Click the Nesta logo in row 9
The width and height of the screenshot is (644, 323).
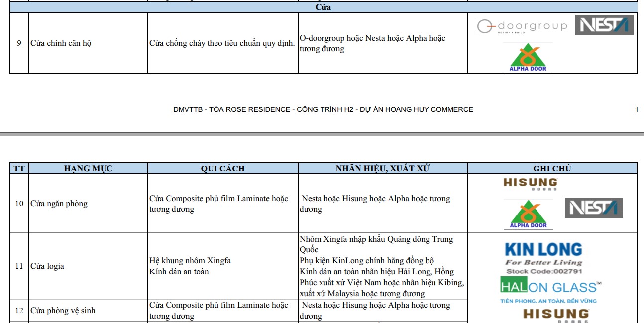605,25
